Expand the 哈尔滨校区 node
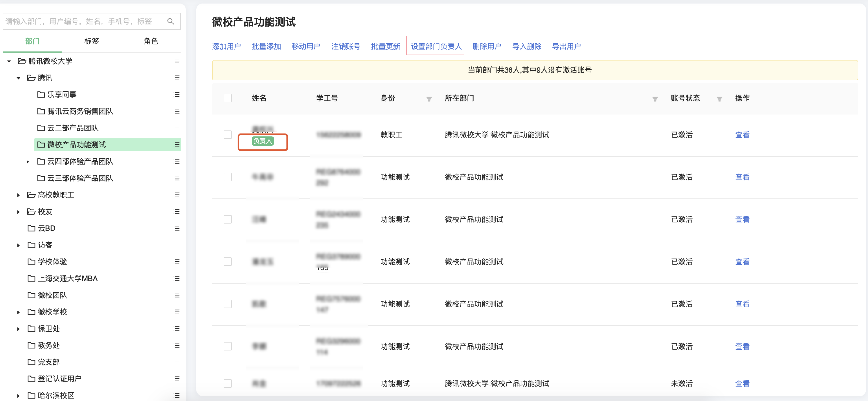Viewport: 868px width, 401px height. 19,396
